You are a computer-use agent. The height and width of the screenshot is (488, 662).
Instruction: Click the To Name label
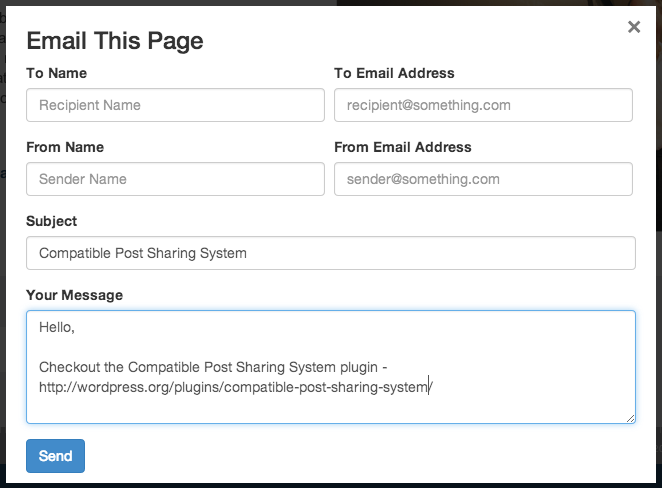click(x=57, y=73)
